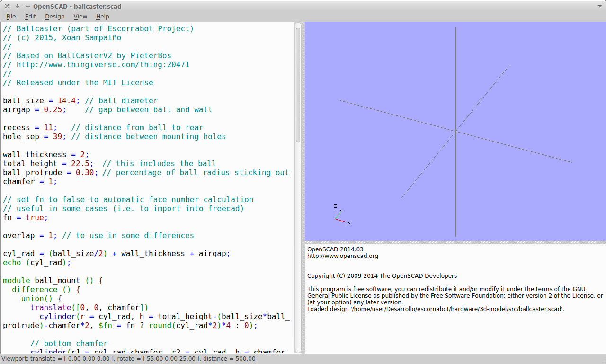Click the 'fn = true;' line
The height and width of the screenshot is (364, 606).
pos(26,218)
